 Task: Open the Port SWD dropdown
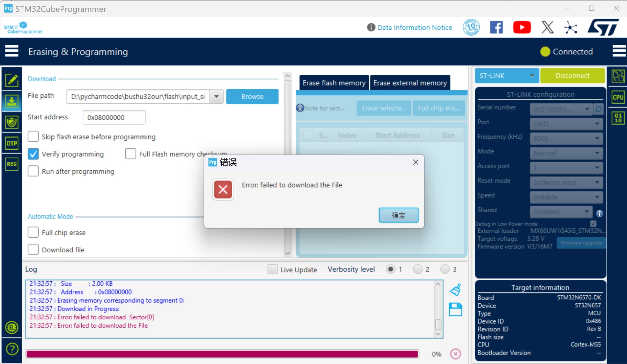click(x=566, y=124)
